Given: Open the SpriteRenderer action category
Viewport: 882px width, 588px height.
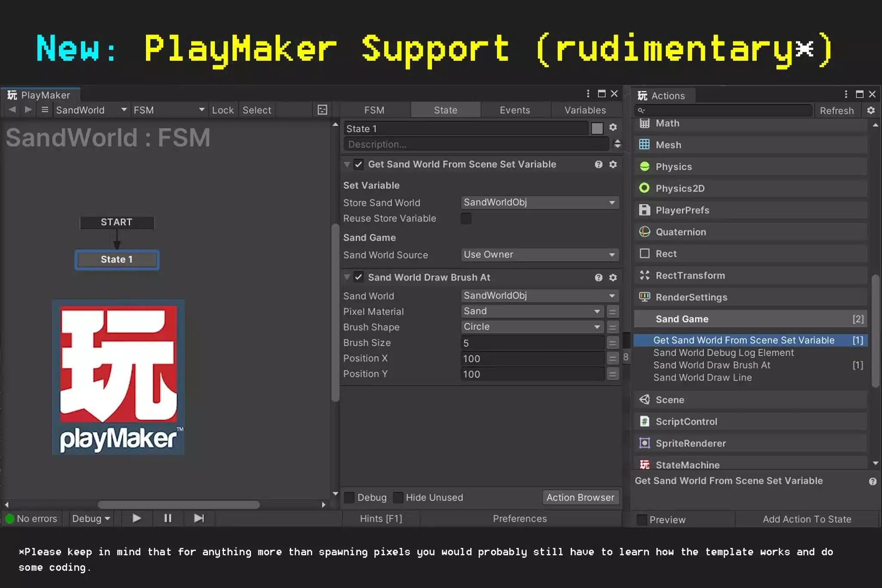Looking at the screenshot, I should (x=750, y=443).
